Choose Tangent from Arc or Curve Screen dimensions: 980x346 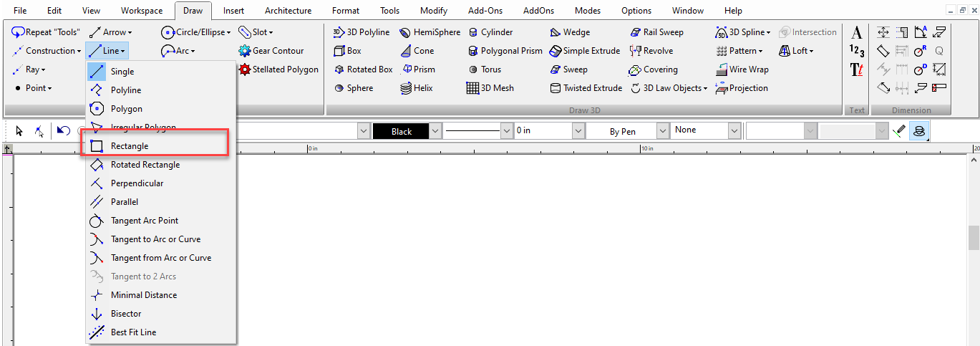click(x=161, y=258)
